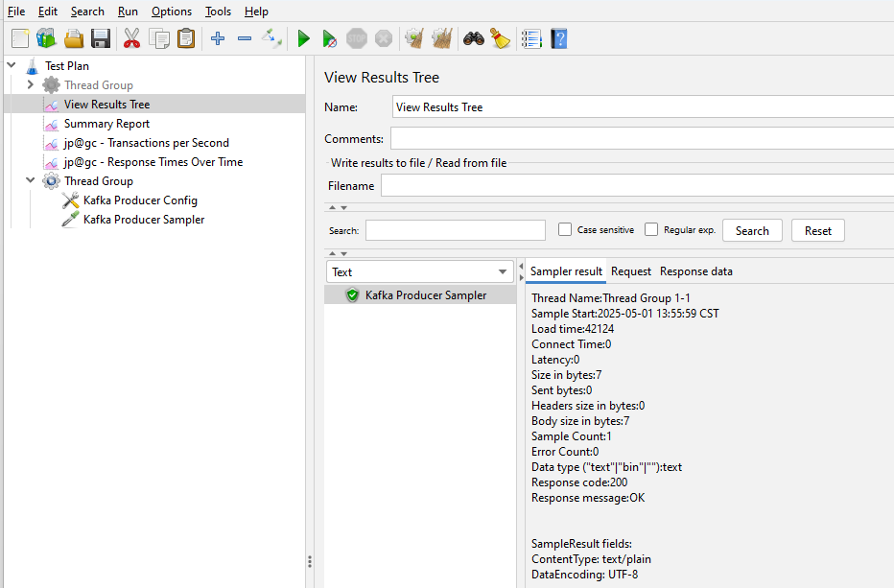
Task: Click the Search binoculars icon
Action: tap(473, 38)
